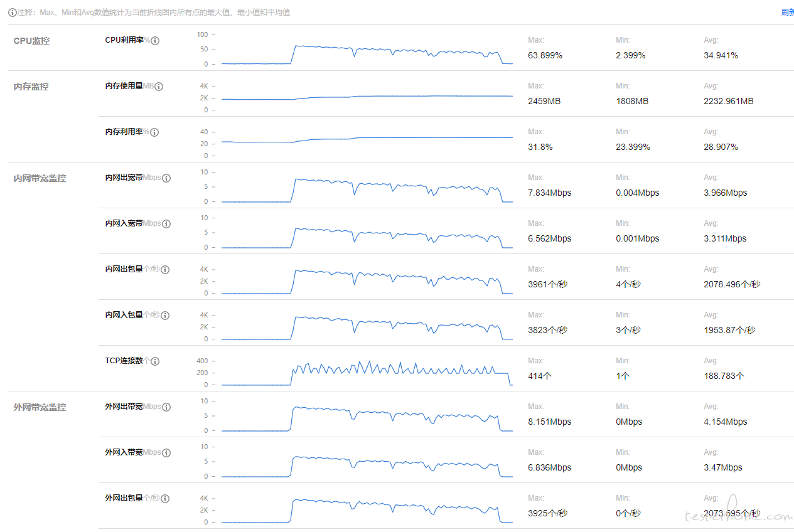The image size is (794, 532).
Task: Click the Max value 2459MB
Action: [544, 101]
